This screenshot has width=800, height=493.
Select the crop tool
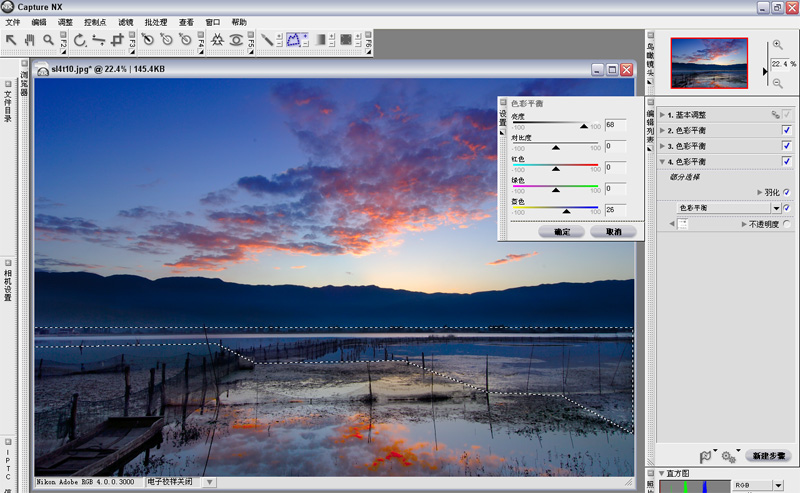tap(117, 40)
